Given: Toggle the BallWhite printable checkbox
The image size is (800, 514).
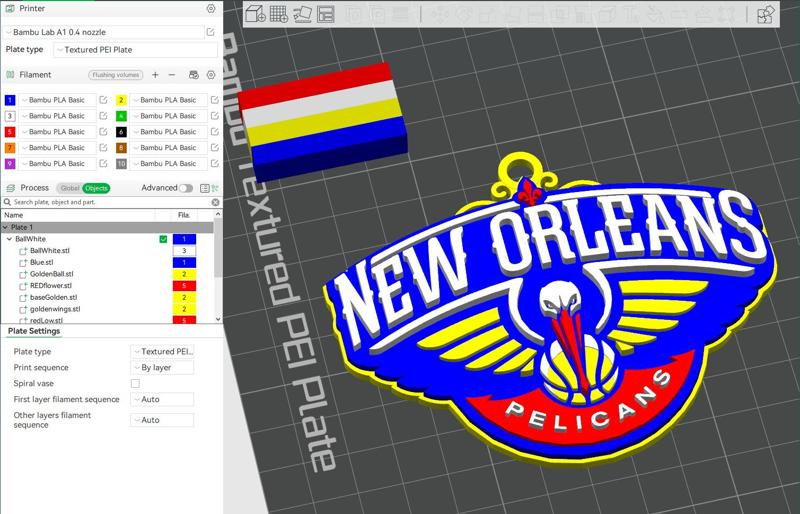Looking at the screenshot, I should 163,239.
